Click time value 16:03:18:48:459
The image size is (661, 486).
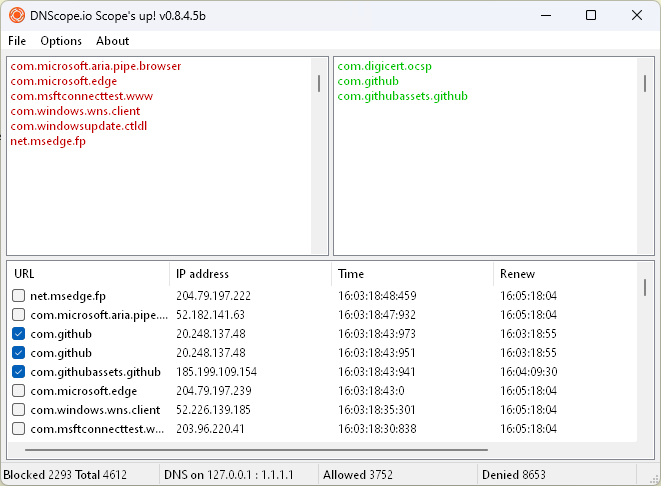[377, 295]
